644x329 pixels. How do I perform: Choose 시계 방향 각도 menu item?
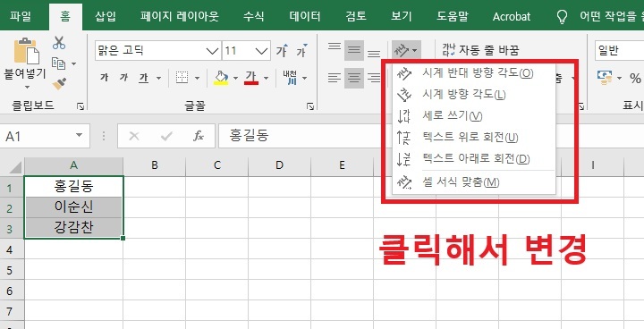tap(474, 95)
